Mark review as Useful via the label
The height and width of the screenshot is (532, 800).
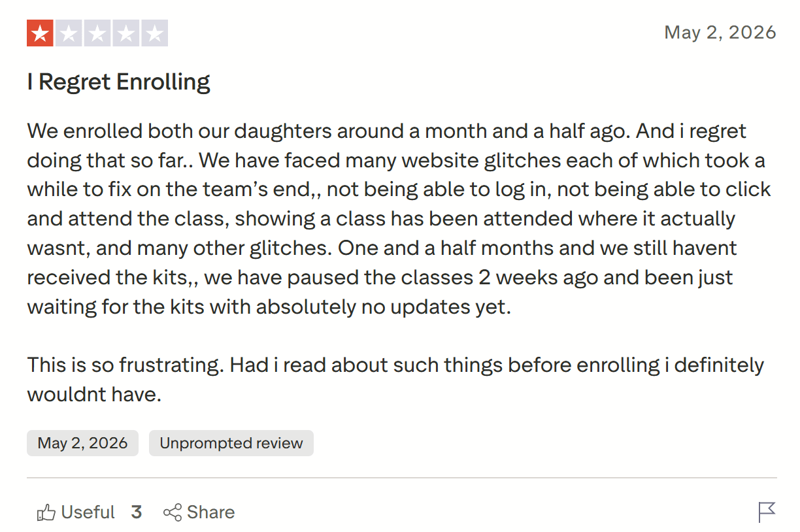pos(88,512)
